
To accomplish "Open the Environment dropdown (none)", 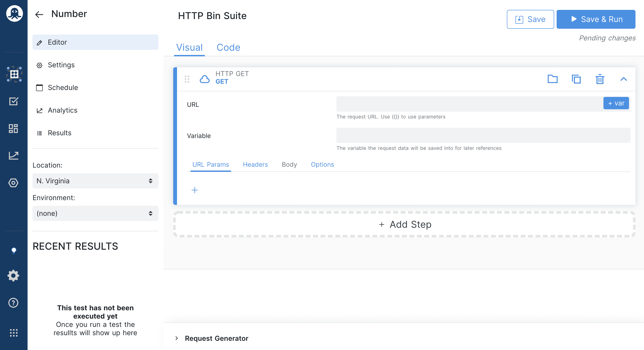I will click(x=95, y=213).
